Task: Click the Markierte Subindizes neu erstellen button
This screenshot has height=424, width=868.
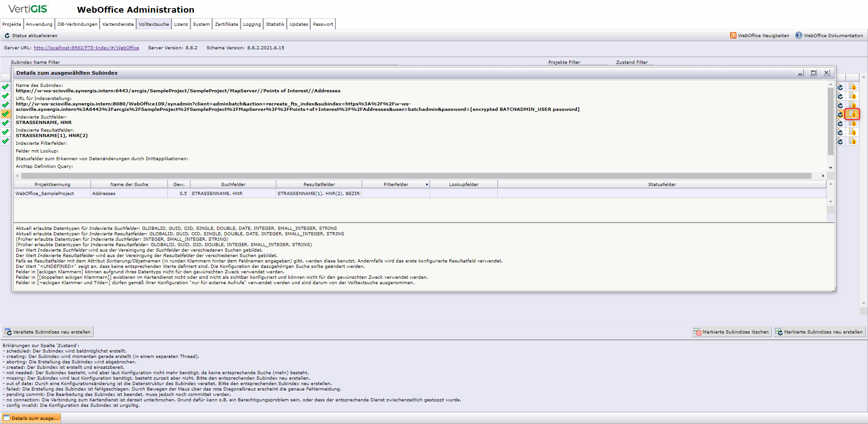Action: pos(820,332)
